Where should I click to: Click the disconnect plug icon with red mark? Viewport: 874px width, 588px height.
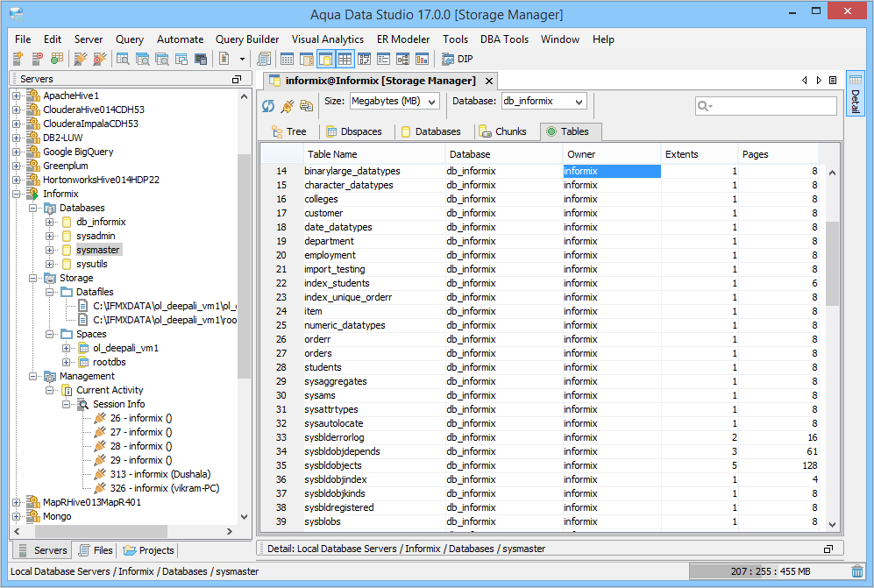100,59
